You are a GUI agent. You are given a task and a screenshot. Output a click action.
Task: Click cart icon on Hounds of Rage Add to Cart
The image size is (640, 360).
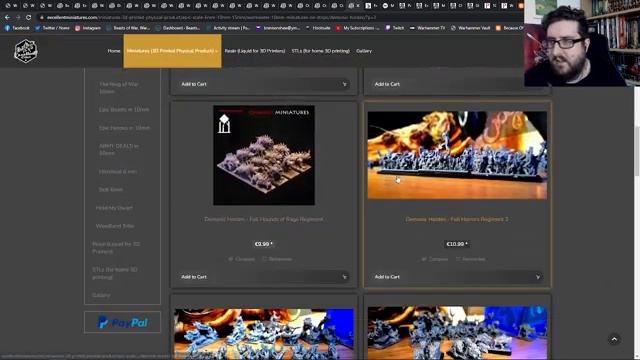(344, 277)
